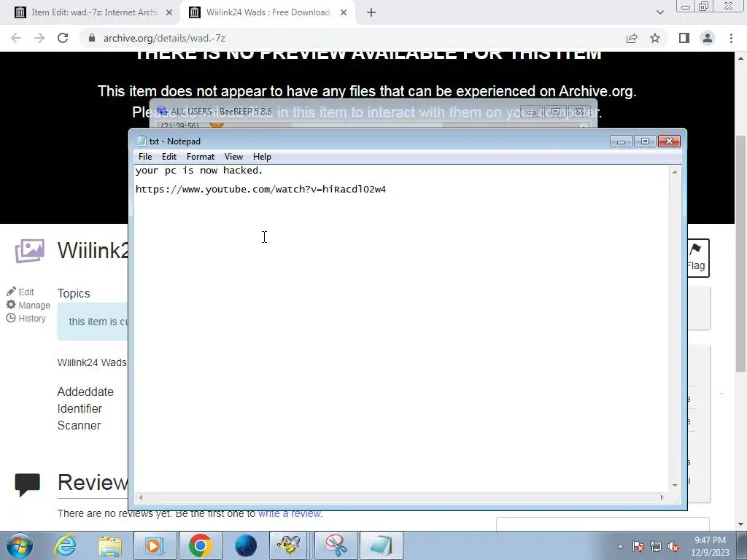This screenshot has height=560, width=747.
Task: Click the Manage link on archive page
Action: pyautogui.click(x=28, y=305)
